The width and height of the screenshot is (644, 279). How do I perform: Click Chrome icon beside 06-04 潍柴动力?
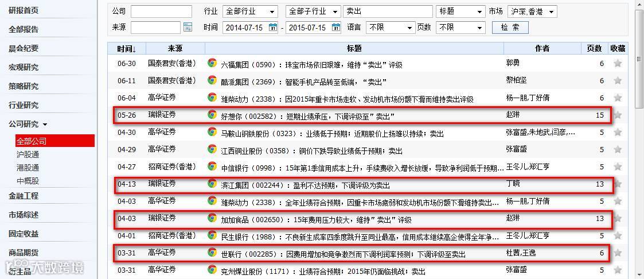tap(212, 98)
